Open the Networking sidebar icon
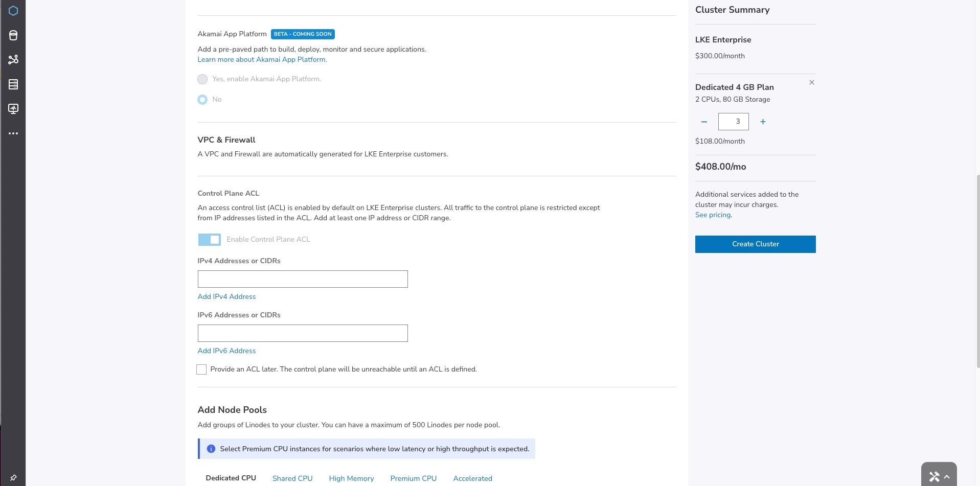This screenshot has width=980, height=486. [x=13, y=60]
